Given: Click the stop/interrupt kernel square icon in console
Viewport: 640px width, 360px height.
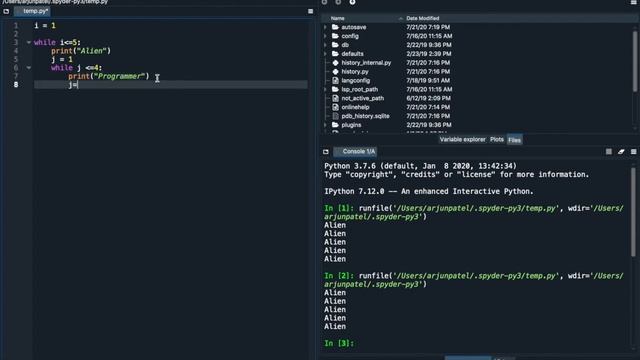Looking at the screenshot, I should (609, 151).
